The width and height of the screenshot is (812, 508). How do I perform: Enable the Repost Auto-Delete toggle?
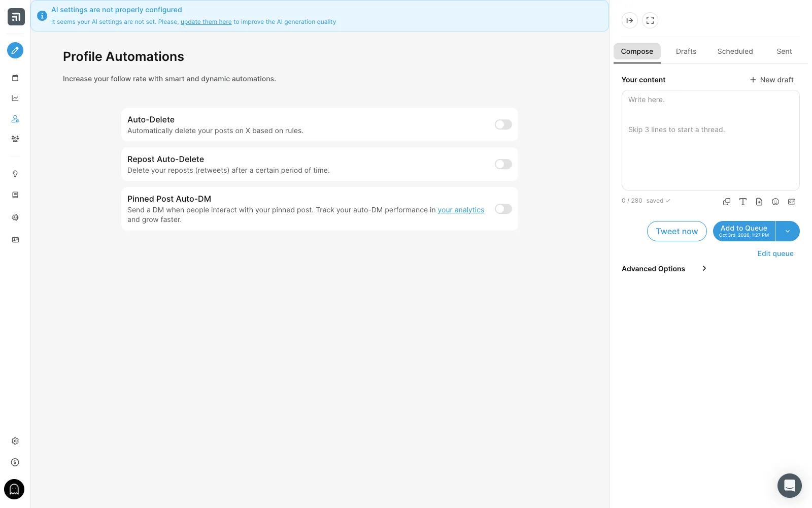503,164
